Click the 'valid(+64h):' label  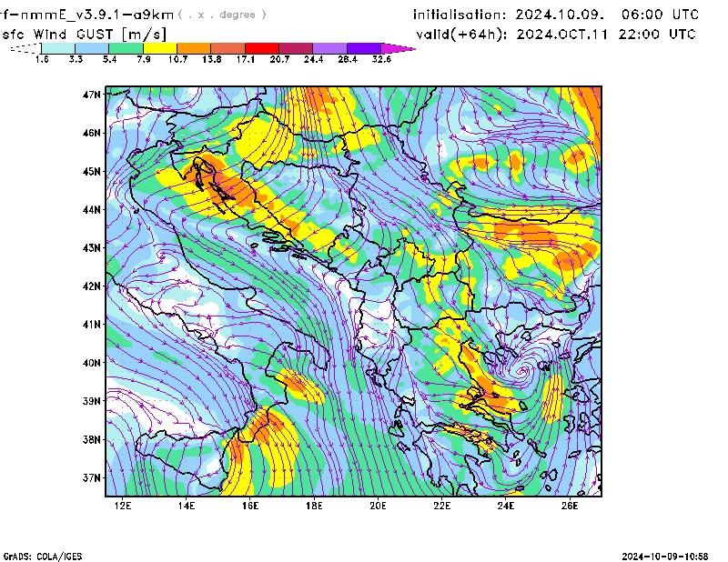pos(462,35)
